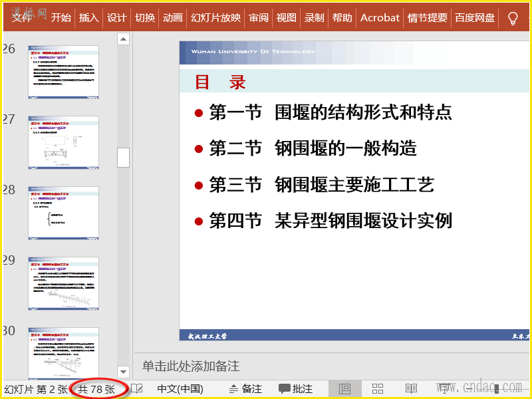Select the 审阅 ribbon tab
The width and height of the screenshot is (532, 399).
point(259,17)
